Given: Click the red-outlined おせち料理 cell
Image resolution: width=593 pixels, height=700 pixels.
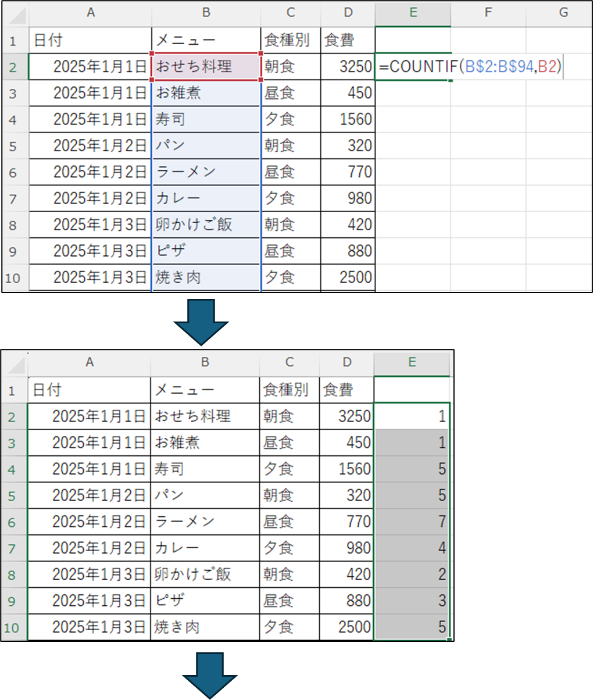Looking at the screenshot, I should [206, 67].
